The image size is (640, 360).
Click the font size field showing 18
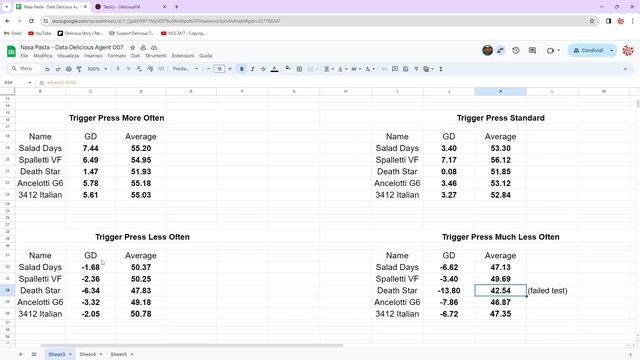pyautogui.click(x=219, y=69)
